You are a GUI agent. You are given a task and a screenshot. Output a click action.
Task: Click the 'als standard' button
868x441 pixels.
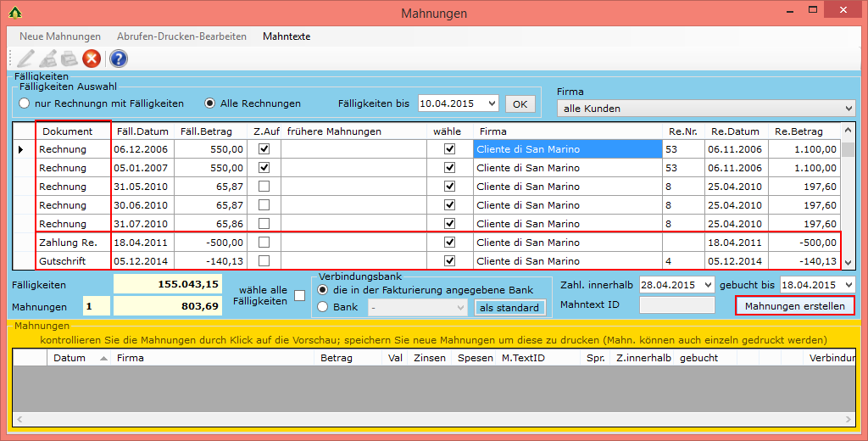coord(509,308)
